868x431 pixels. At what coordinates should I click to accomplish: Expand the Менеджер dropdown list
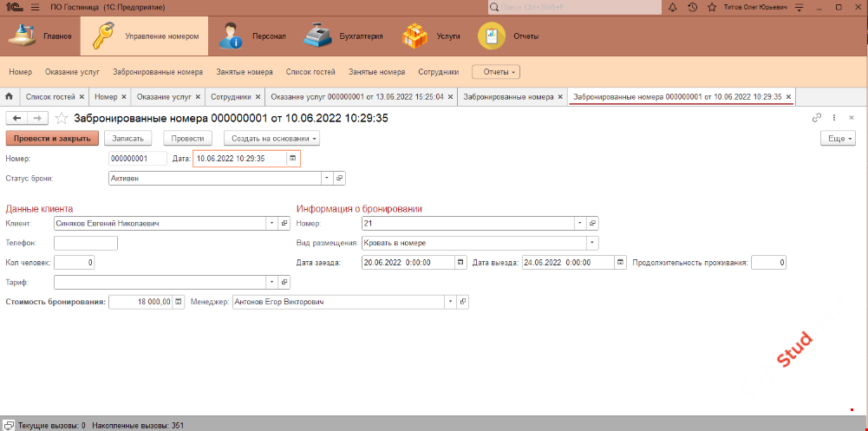[450, 302]
